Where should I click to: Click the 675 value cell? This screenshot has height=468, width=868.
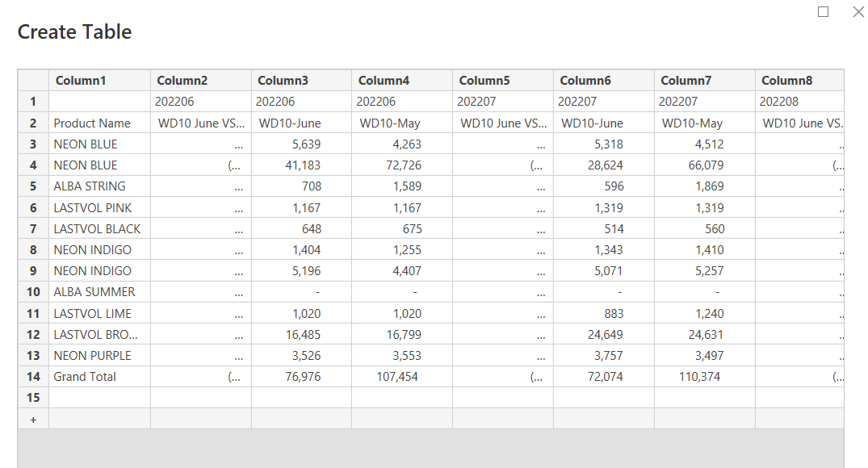coord(402,228)
